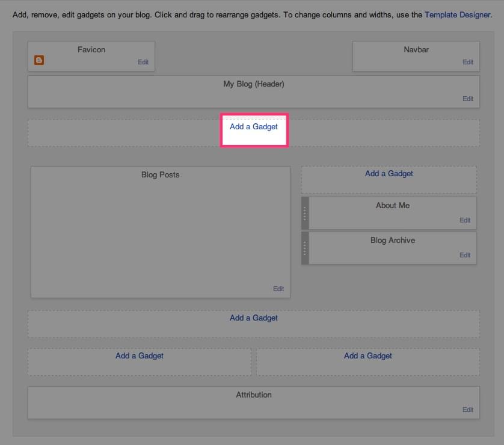Open the Template Designer link
504x445 pixels.
point(458,15)
